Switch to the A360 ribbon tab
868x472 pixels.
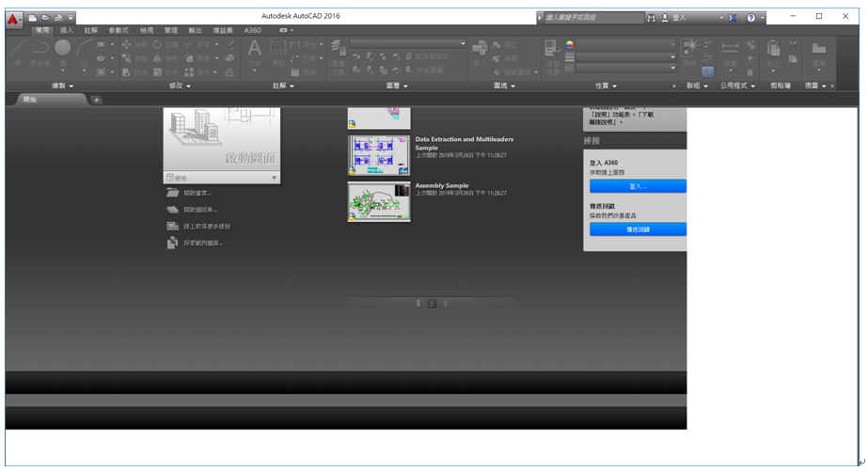point(252,30)
